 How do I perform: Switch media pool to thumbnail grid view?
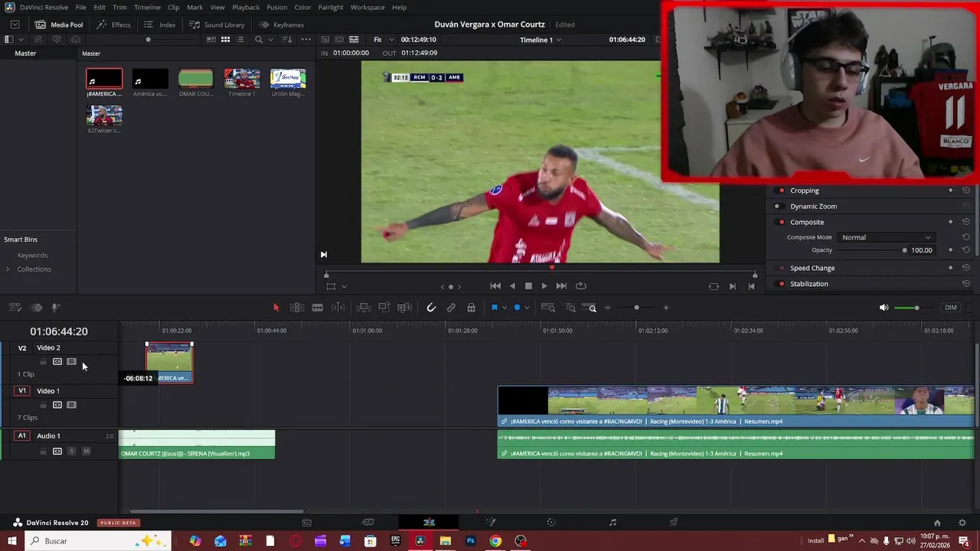(225, 39)
